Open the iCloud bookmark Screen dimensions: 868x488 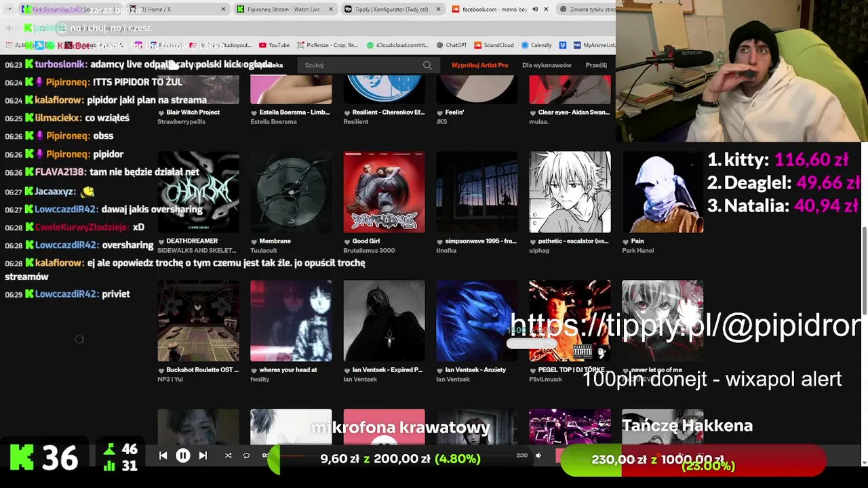tap(397, 45)
